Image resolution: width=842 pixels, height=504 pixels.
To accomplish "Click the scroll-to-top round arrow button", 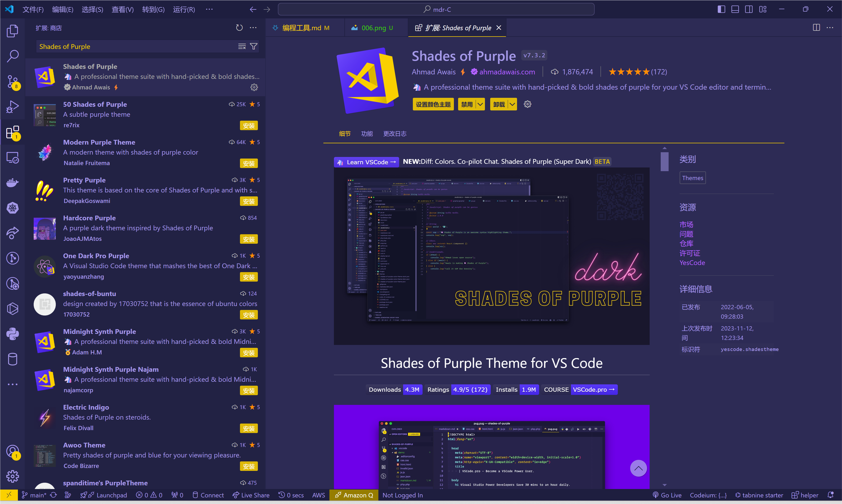I will pyautogui.click(x=638, y=468).
